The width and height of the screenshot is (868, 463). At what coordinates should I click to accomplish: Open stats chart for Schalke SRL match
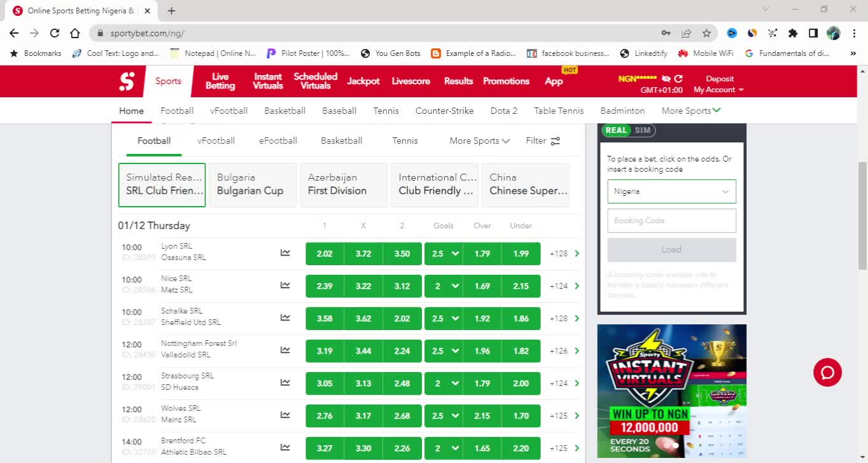[285, 318]
